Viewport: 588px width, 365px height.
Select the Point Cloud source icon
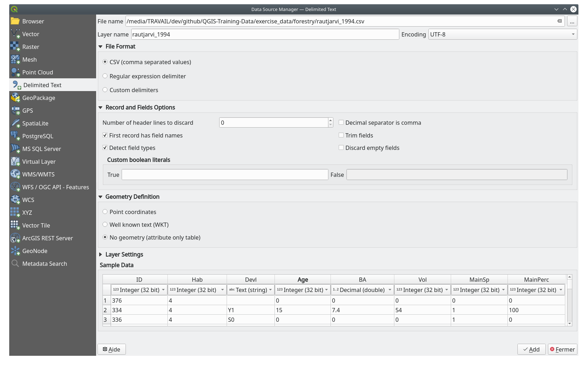(16, 72)
